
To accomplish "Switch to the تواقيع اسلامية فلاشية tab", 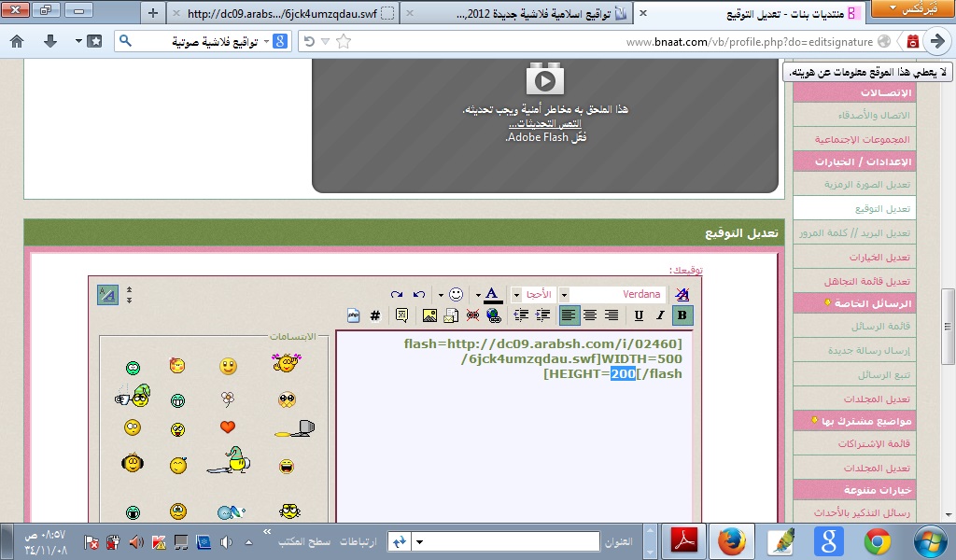I will 516,13.
